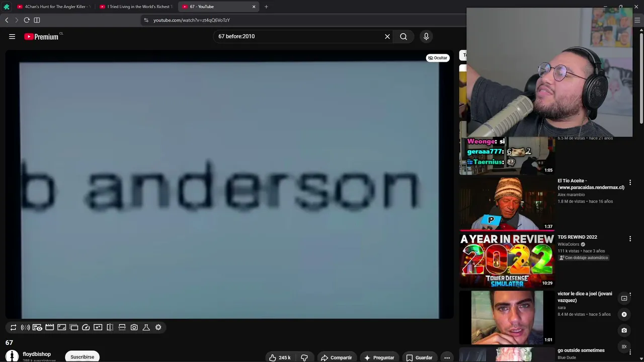
Task: Open the floydbishop channel name link
Action: click(37, 354)
